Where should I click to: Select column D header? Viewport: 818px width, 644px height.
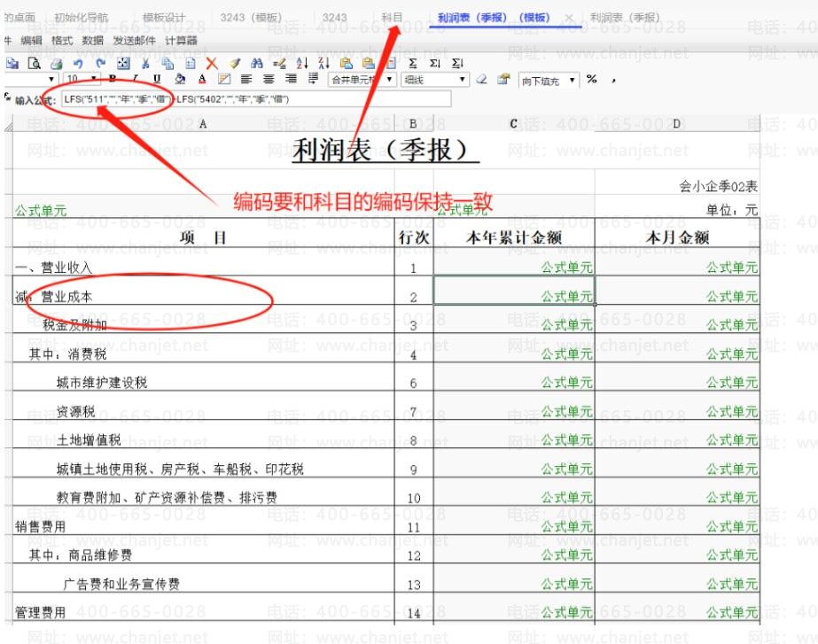click(676, 124)
